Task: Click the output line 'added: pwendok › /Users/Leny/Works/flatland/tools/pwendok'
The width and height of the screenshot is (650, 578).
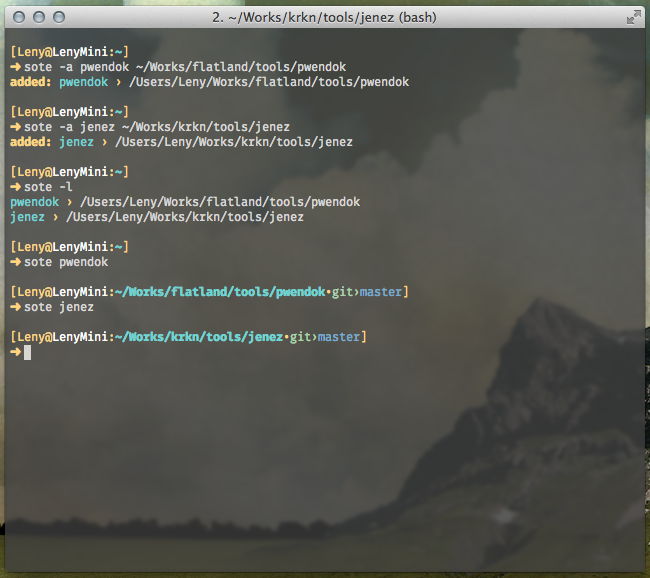Action: click(x=209, y=82)
